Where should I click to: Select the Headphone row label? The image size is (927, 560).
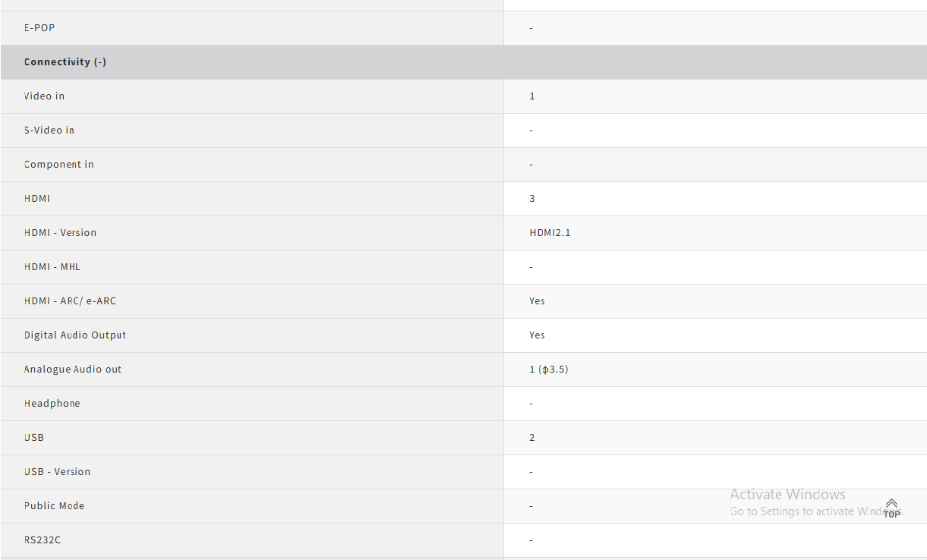52,404
